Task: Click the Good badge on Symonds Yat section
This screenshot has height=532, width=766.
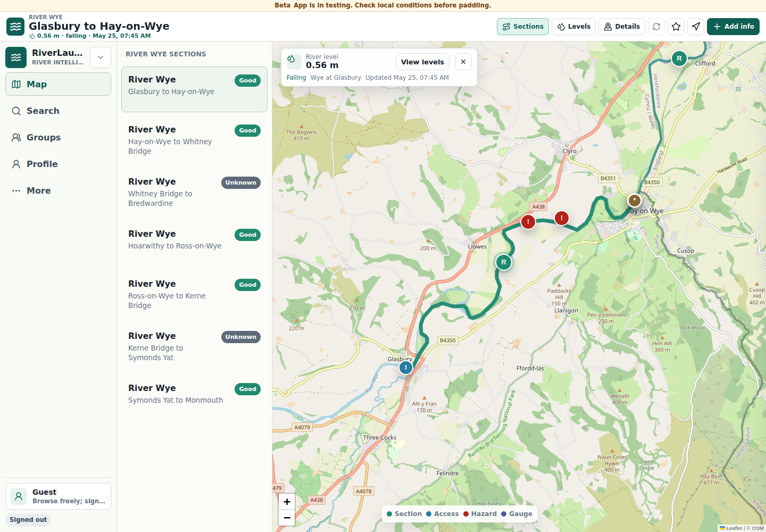Action: [x=247, y=389]
